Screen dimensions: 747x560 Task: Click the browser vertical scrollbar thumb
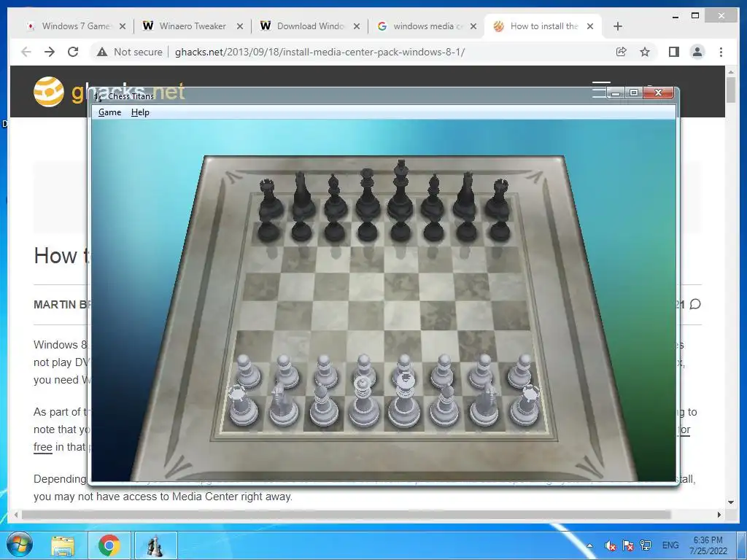coord(731,89)
